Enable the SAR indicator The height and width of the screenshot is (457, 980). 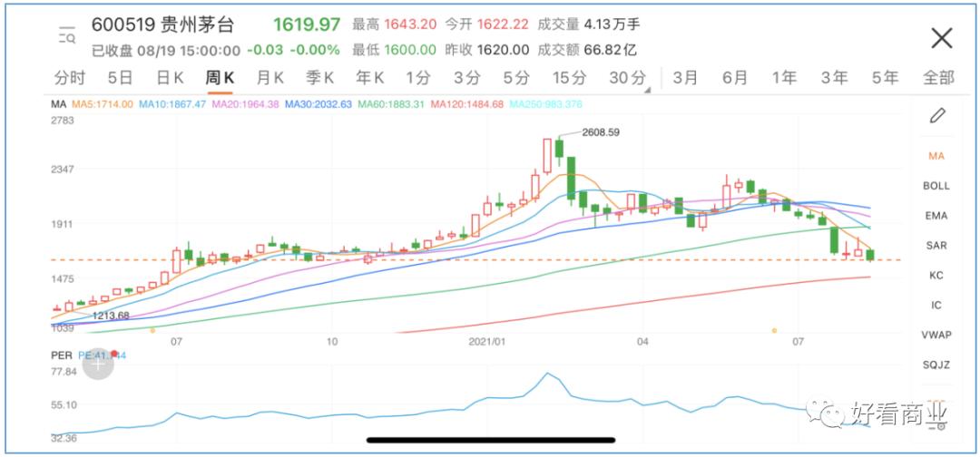[936, 246]
